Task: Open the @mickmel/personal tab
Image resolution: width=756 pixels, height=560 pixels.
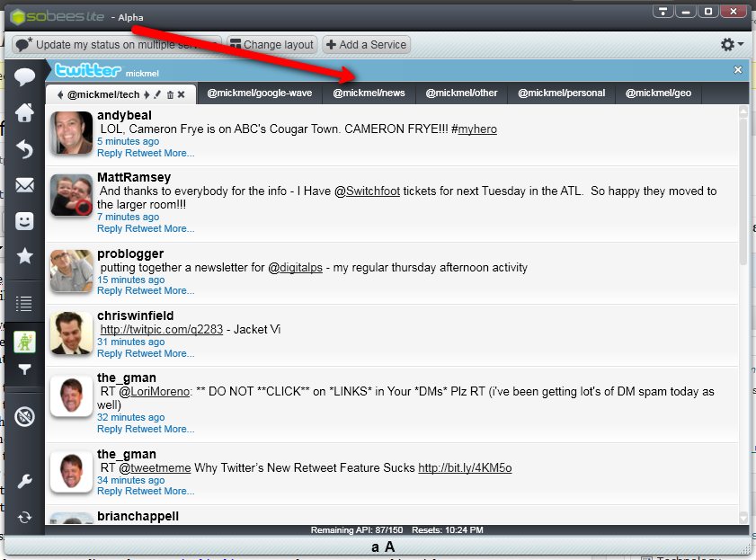Action: [561, 93]
